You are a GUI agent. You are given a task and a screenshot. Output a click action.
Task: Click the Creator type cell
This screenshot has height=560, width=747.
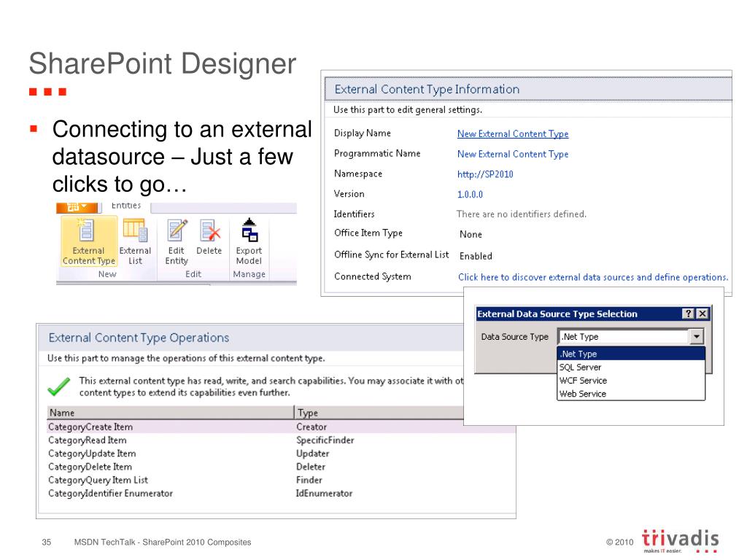311,427
